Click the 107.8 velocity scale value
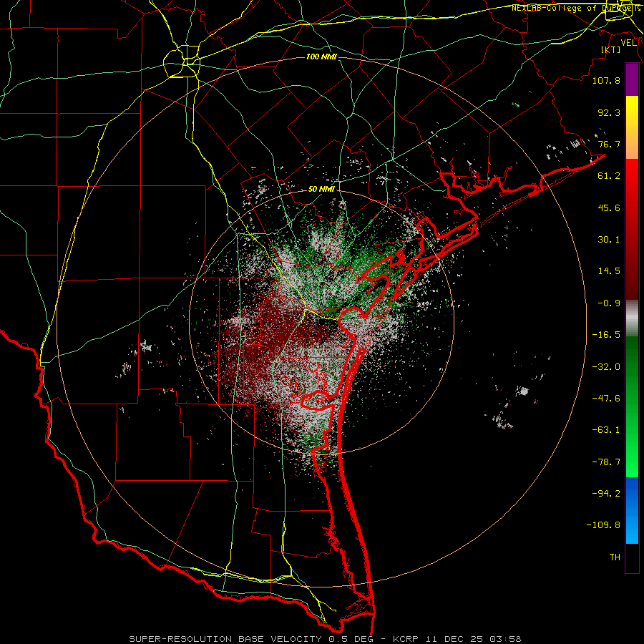Screen dimensions: 644x644 click(x=606, y=80)
